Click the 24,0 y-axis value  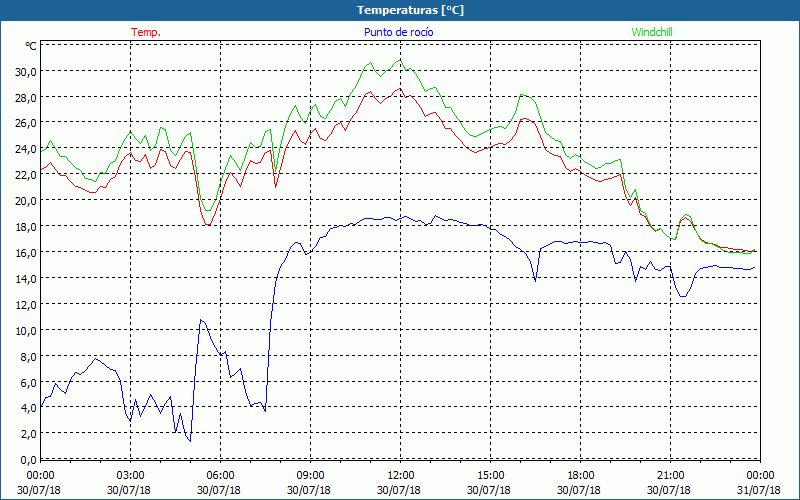(26, 149)
